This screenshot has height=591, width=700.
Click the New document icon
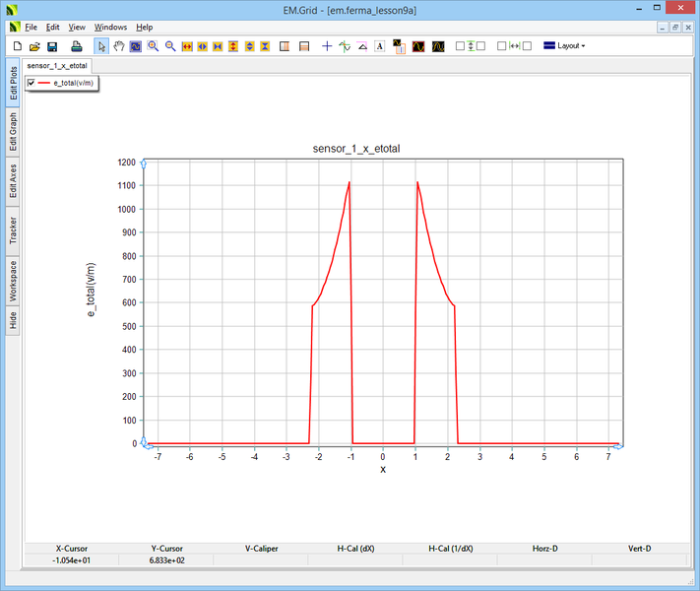[17, 46]
